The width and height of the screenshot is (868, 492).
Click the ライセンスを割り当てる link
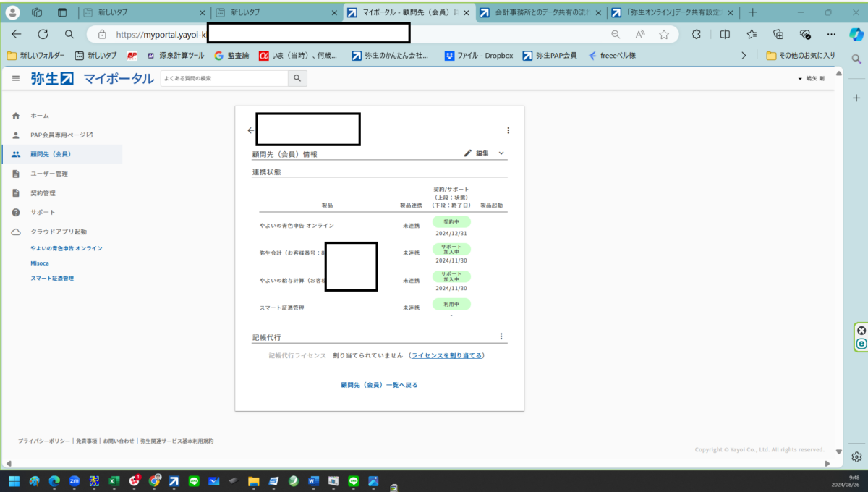point(446,355)
